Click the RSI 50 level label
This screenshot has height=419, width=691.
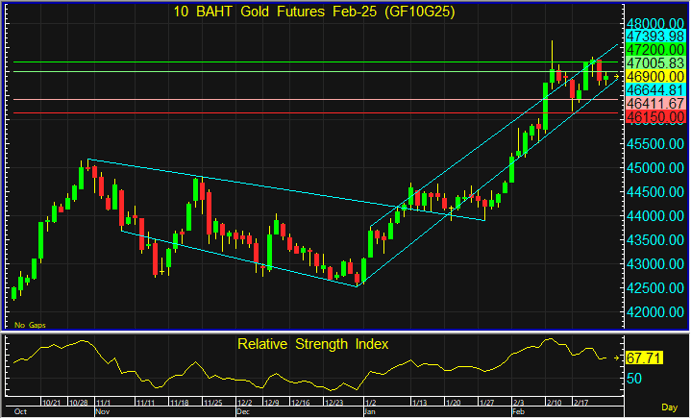[634, 378]
